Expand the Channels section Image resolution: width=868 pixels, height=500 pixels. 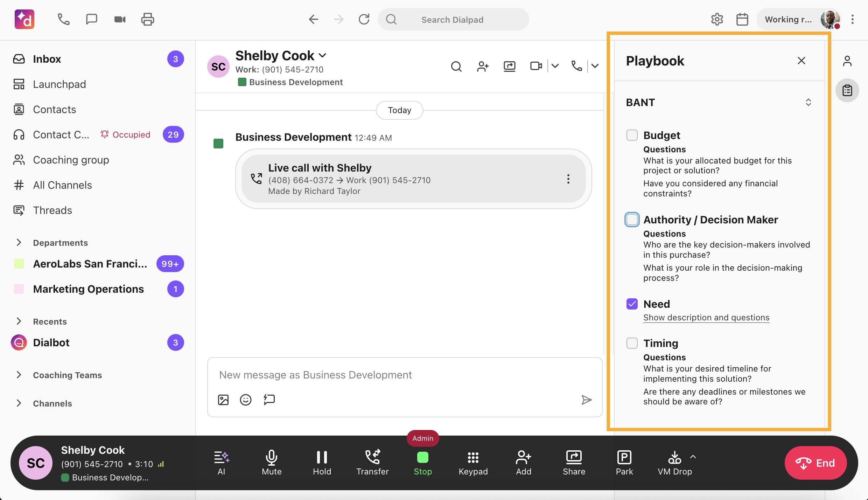click(19, 403)
